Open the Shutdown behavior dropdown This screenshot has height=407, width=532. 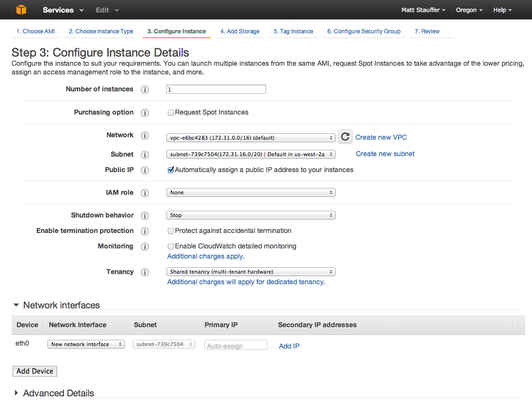point(251,215)
